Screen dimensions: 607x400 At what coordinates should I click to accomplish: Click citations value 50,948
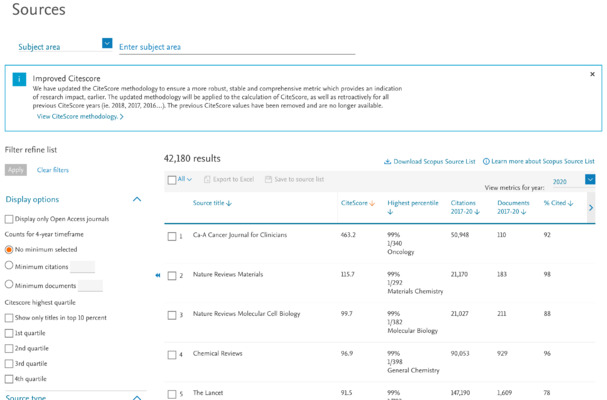(x=460, y=235)
